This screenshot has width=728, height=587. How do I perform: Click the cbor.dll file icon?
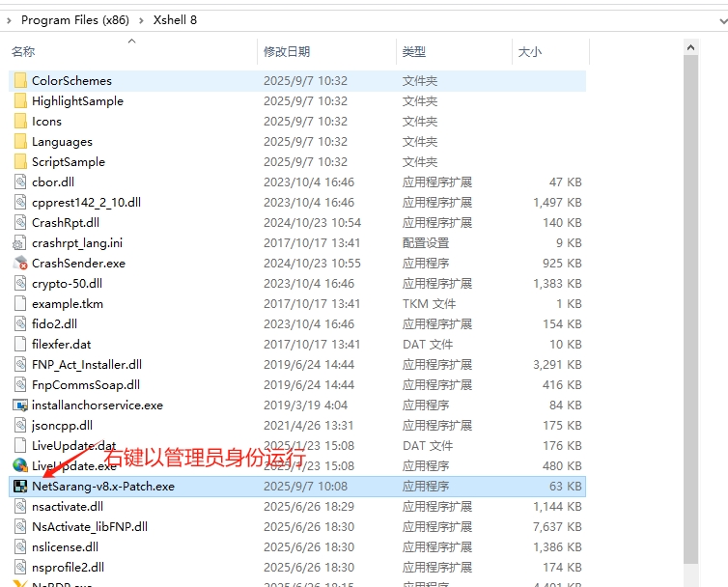pyautogui.click(x=20, y=182)
